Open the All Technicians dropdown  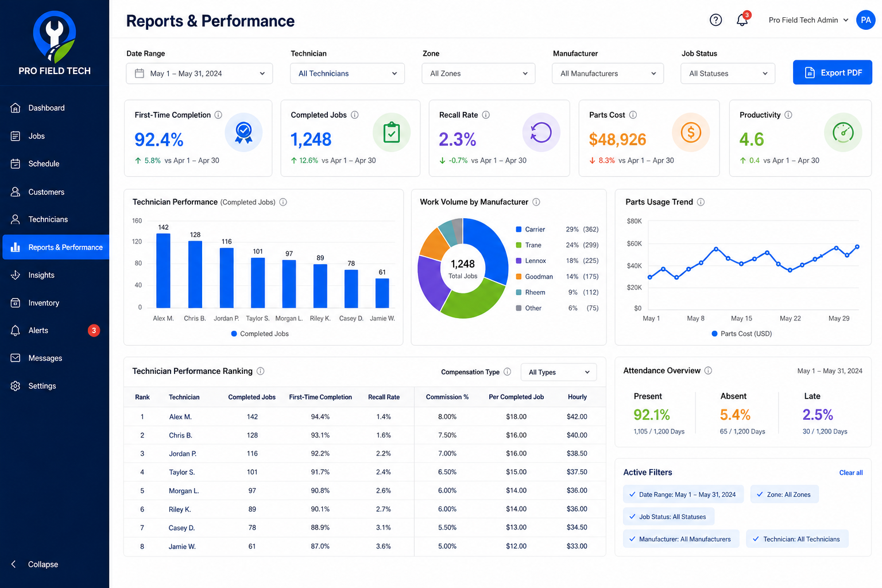pyautogui.click(x=347, y=73)
